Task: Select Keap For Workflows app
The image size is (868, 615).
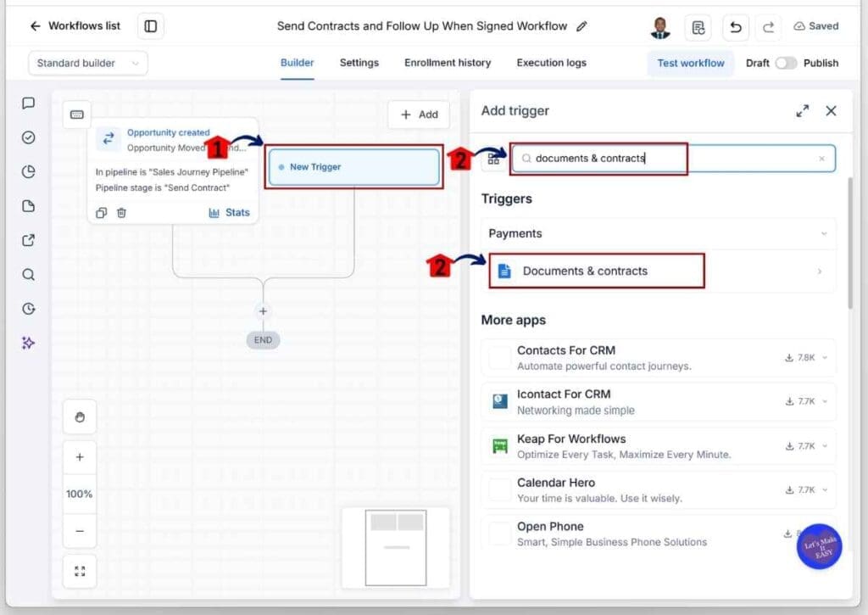Action: [x=658, y=446]
